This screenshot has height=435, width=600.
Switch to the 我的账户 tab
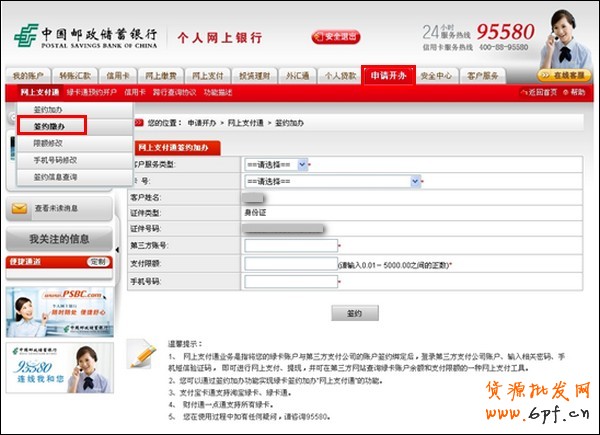29,76
